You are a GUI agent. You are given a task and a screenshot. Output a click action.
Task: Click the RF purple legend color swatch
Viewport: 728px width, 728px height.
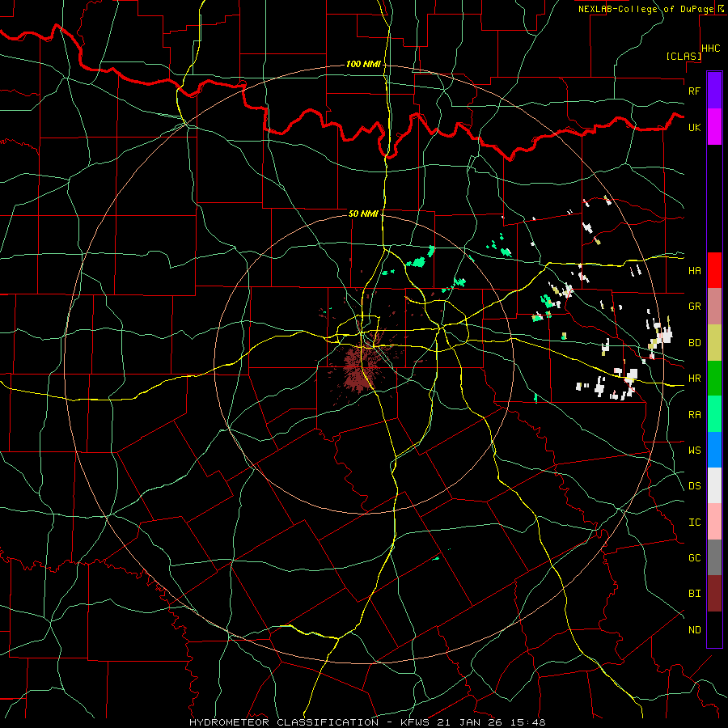tap(714, 91)
